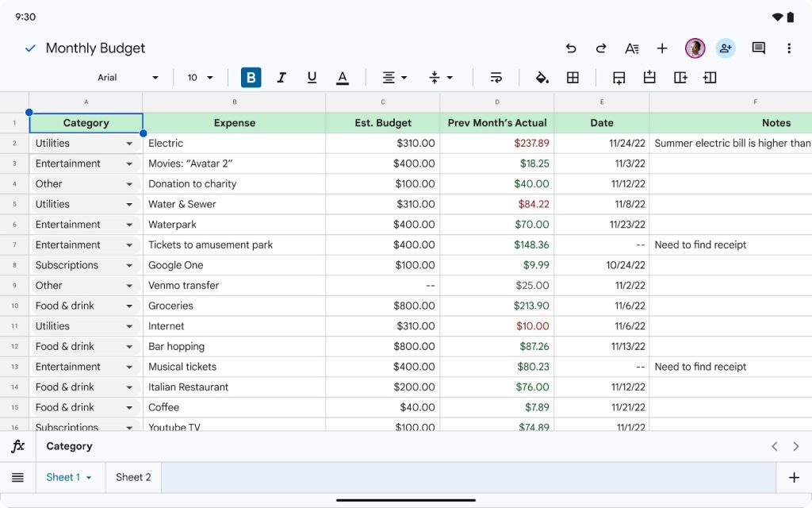Open the all sheets list icon
Viewport: 812px width, 508px height.
pos(17,477)
